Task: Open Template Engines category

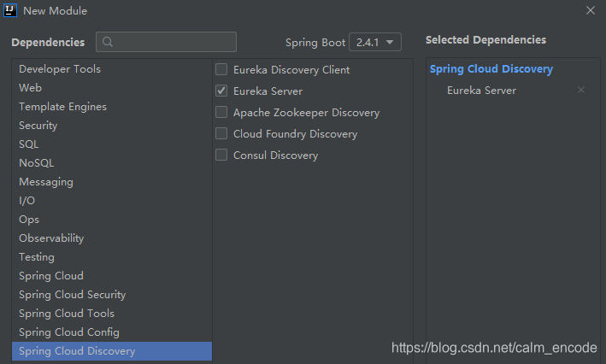Action: (112, 107)
